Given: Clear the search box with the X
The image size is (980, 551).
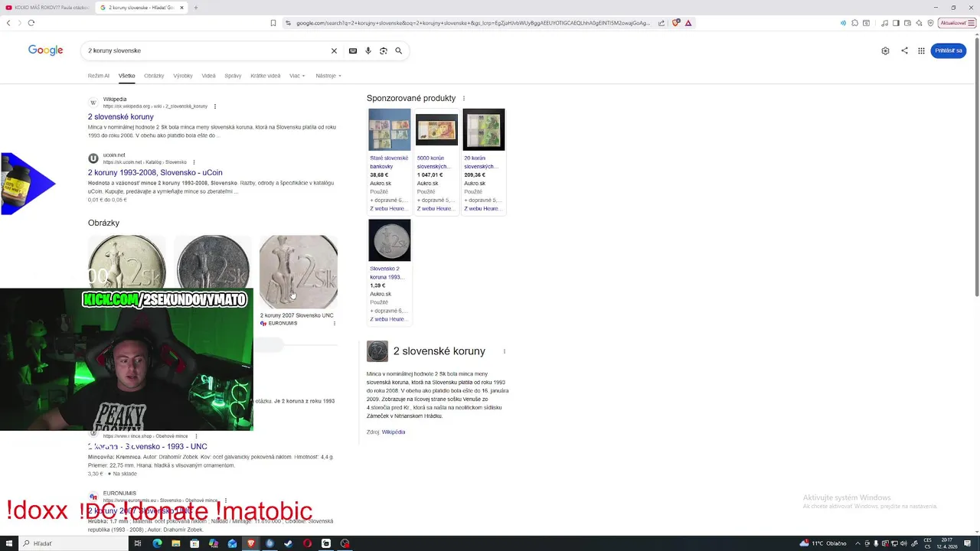Looking at the screenshot, I should click(334, 51).
